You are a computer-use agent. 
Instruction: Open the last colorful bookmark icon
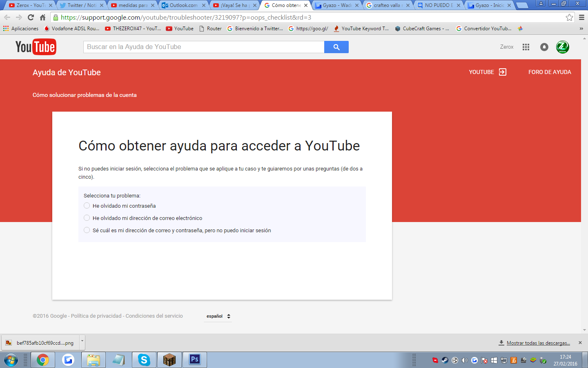(x=520, y=29)
